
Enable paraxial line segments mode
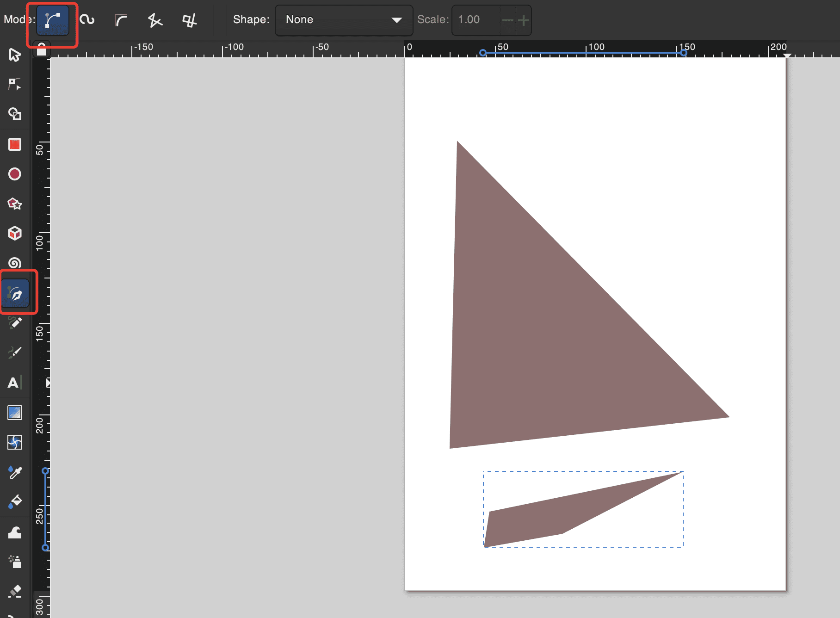189,19
